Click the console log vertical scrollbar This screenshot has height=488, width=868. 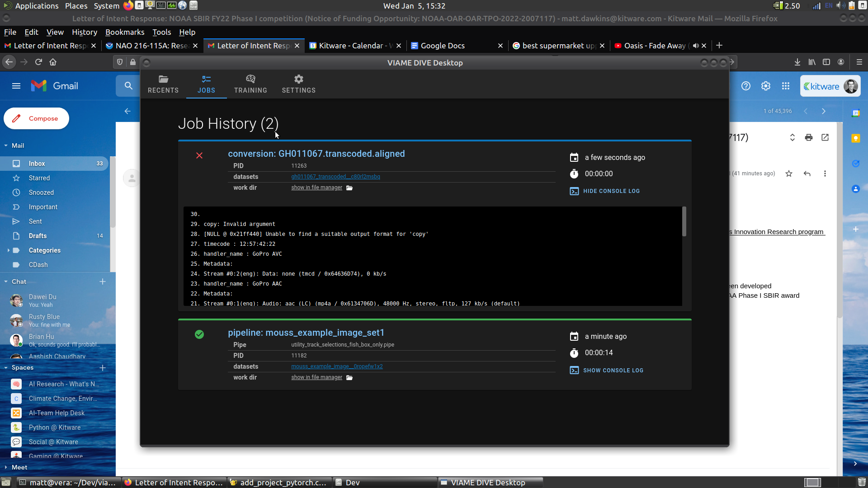pyautogui.click(x=684, y=221)
